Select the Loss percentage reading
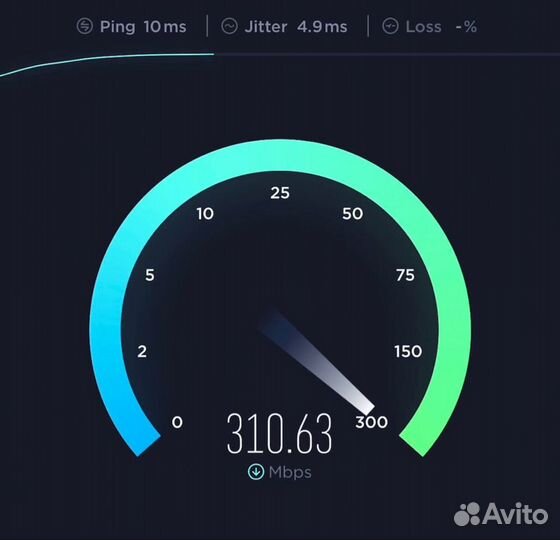 tap(441, 27)
